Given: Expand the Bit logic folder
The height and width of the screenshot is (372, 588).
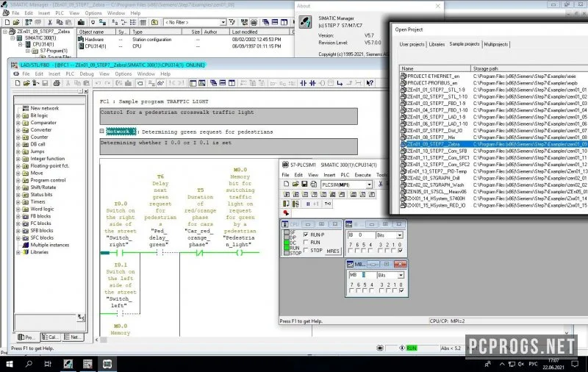Looking at the screenshot, I should (18, 115).
